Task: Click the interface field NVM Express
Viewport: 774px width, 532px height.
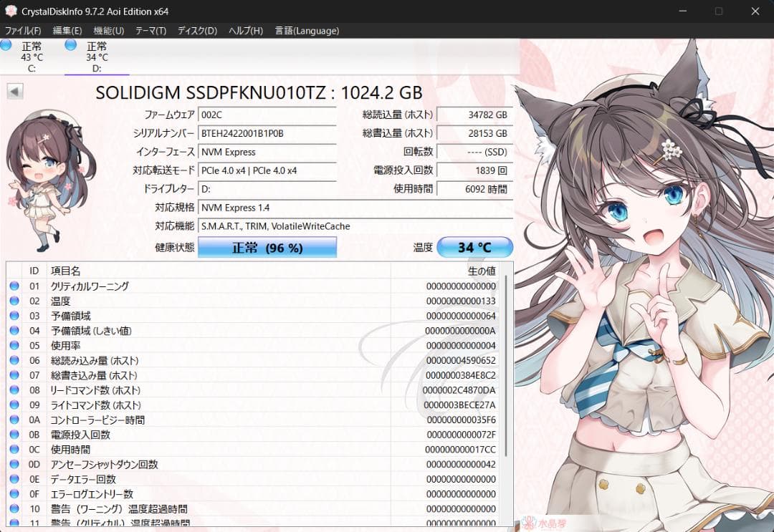Action: pyautogui.click(x=267, y=152)
